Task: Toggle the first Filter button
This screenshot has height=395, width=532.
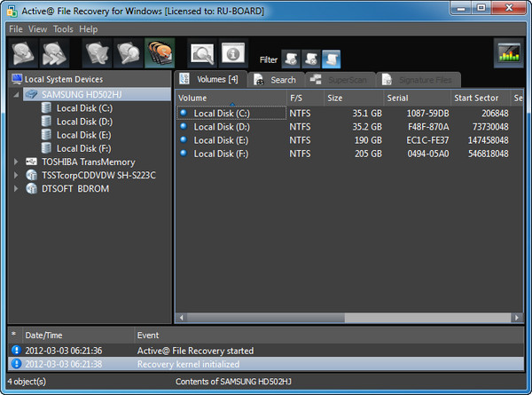Action: point(291,59)
